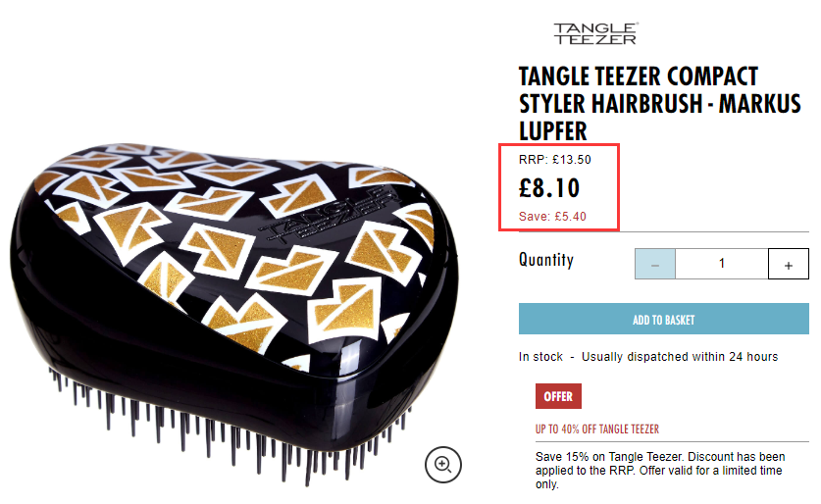The height and width of the screenshot is (504, 821).
Task: Click the RRP: £13.50 text
Action: tap(554, 160)
